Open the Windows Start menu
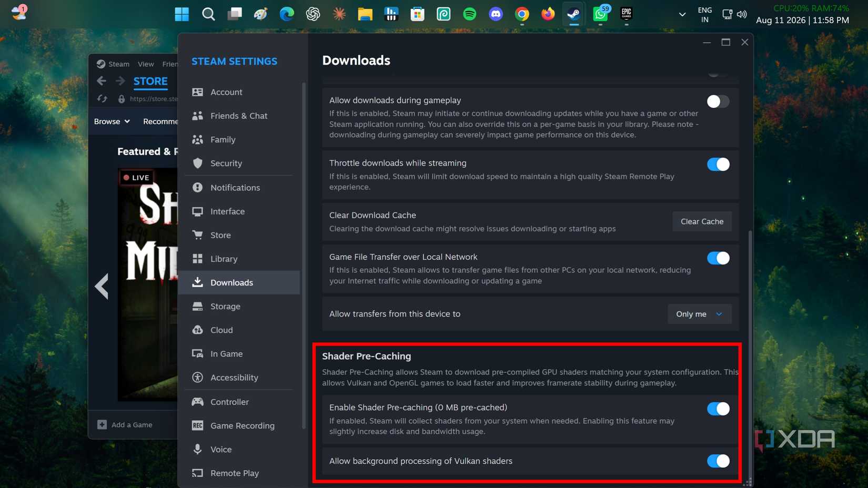This screenshot has width=868, height=488. 182,14
